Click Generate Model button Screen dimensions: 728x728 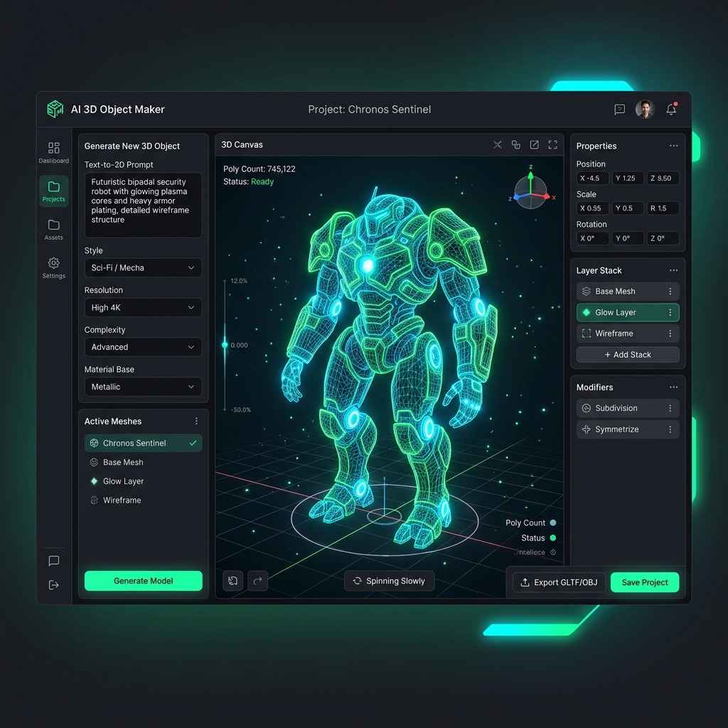coord(143,581)
